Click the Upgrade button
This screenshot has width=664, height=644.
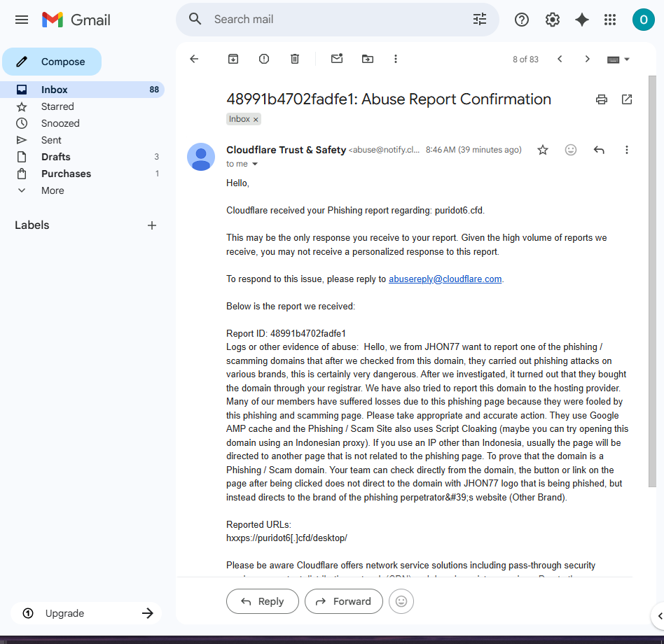pyautogui.click(x=86, y=613)
